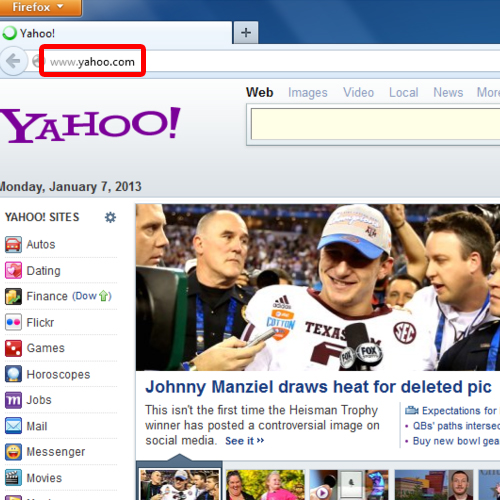Click the site identity globe icon
The image size is (500, 500).
click(x=37, y=61)
